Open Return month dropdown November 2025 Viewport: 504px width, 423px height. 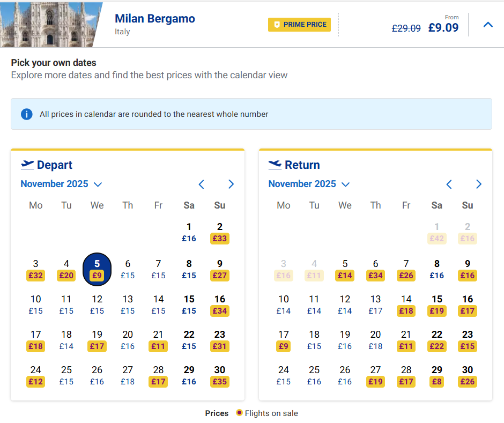tap(309, 184)
